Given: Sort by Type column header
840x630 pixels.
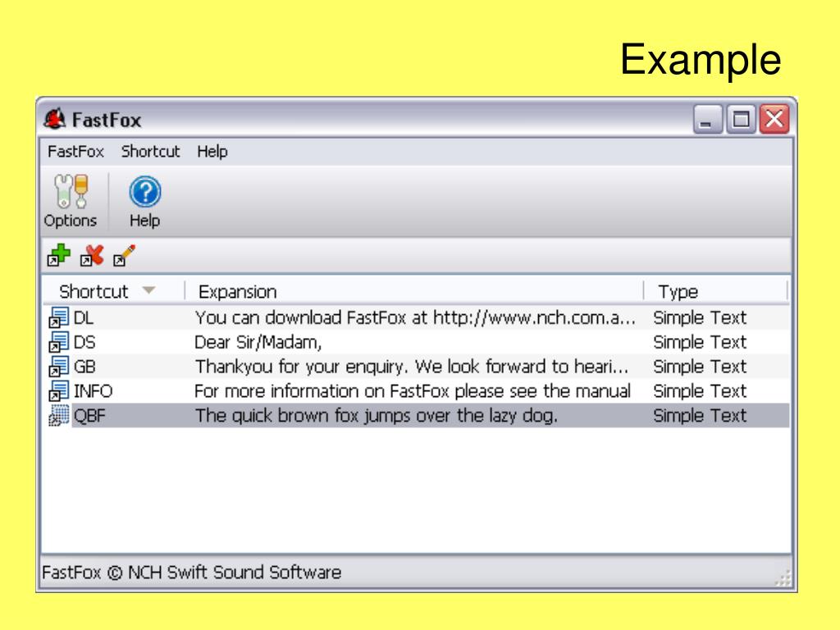Looking at the screenshot, I should click(715, 291).
